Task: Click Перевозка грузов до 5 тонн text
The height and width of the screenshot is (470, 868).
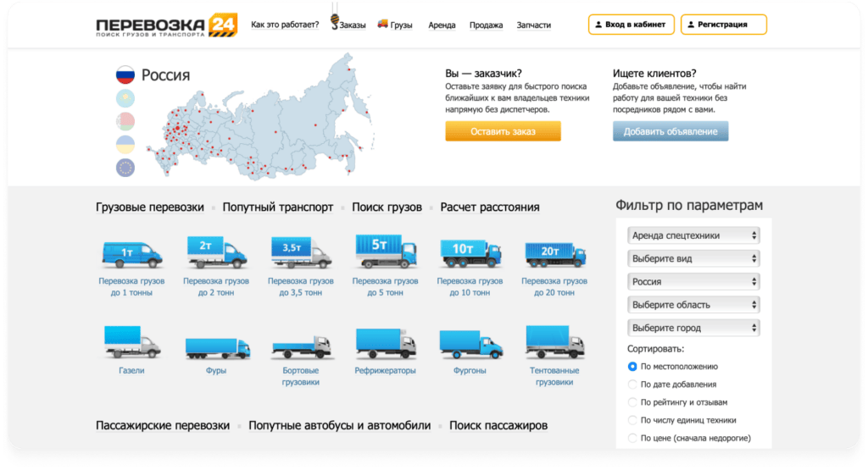Action: [386, 287]
